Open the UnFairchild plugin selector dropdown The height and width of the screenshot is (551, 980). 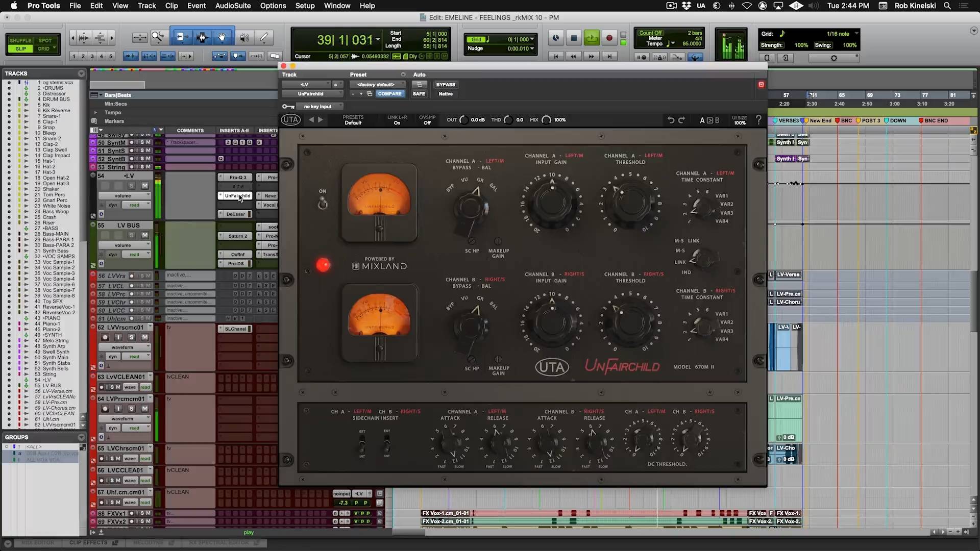coord(312,94)
